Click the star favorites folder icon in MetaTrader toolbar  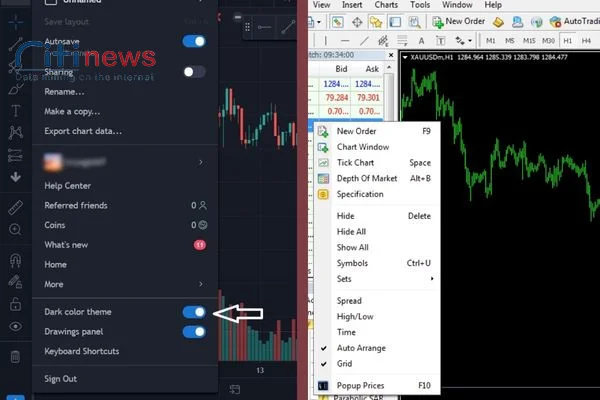click(376, 22)
